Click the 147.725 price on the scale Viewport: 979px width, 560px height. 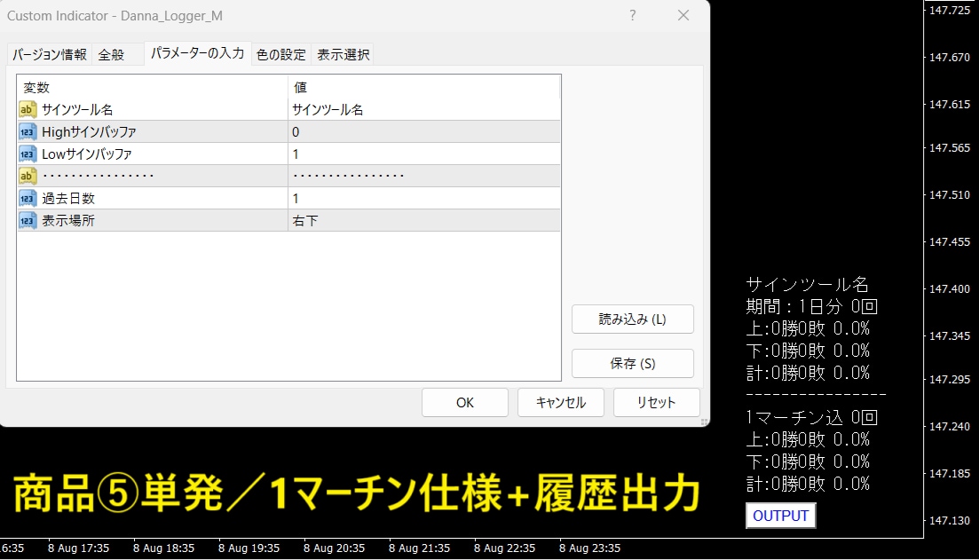(950, 10)
